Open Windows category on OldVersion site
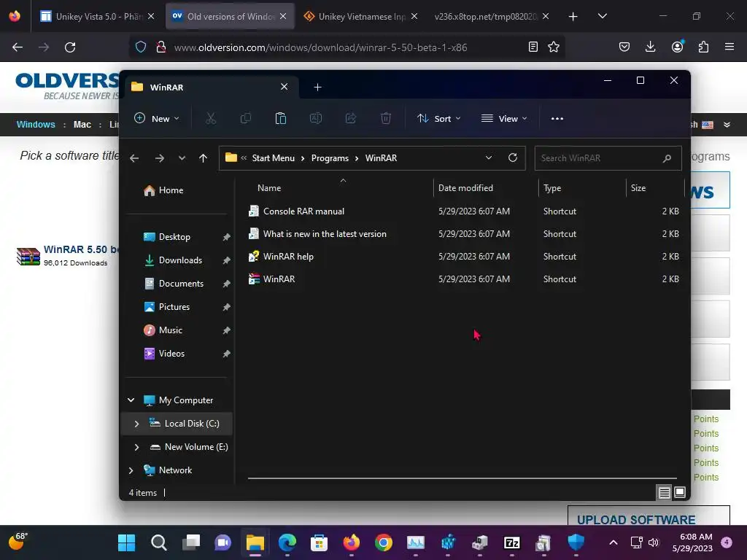747x560 pixels. click(36, 124)
